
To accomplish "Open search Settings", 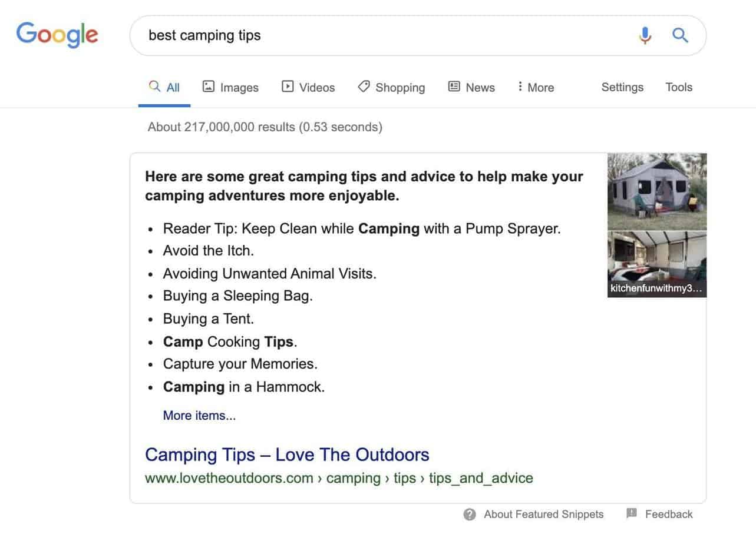I will [x=622, y=87].
